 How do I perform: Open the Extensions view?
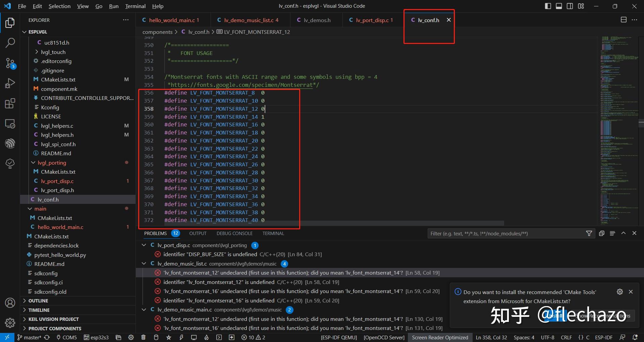(10, 103)
